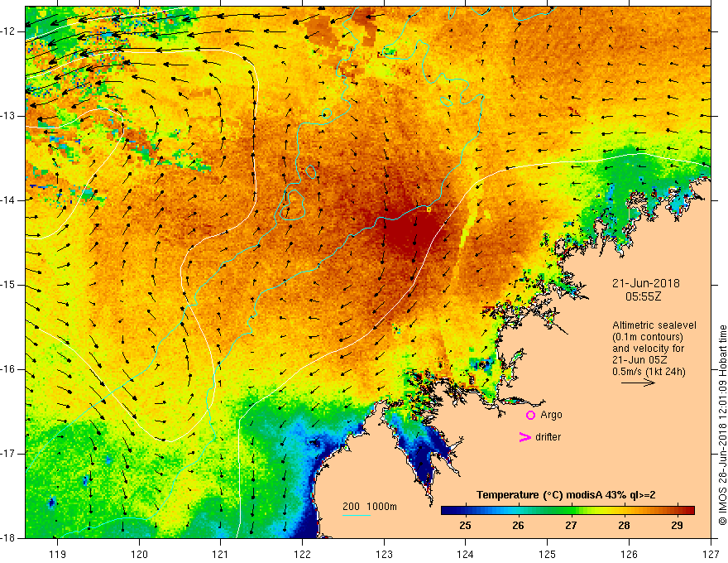Viewport: 728px width, 563px height.
Task: Click the magenta Argo circle legend symbol
Action: click(530, 416)
